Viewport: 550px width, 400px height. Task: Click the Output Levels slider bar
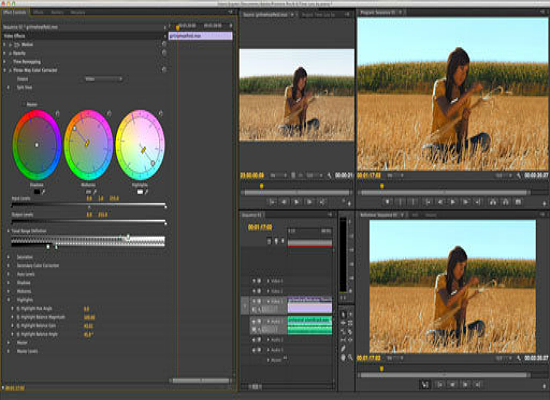click(x=88, y=221)
